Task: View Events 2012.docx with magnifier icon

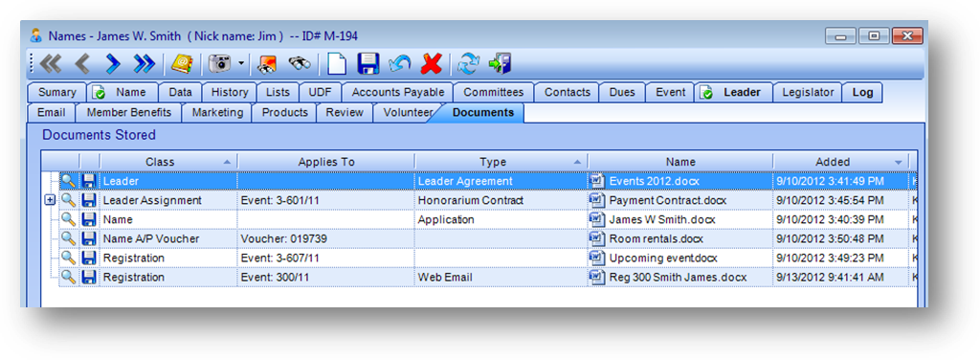Action: point(69,181)
